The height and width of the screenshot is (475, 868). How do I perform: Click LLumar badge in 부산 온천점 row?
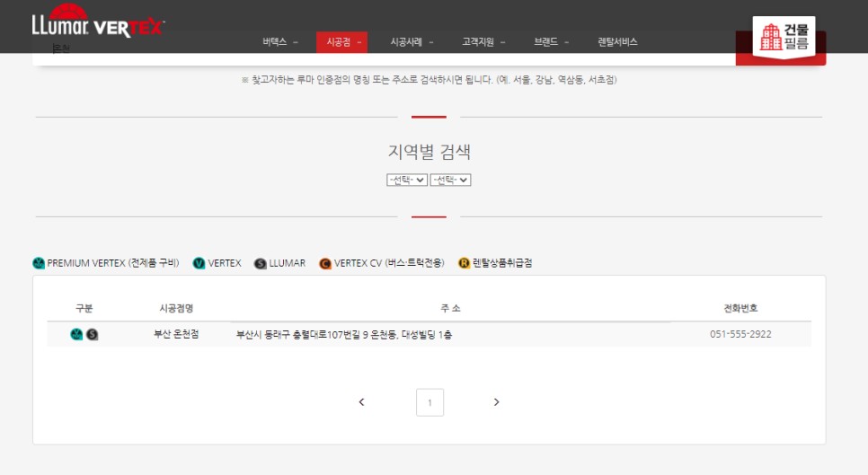92,334
